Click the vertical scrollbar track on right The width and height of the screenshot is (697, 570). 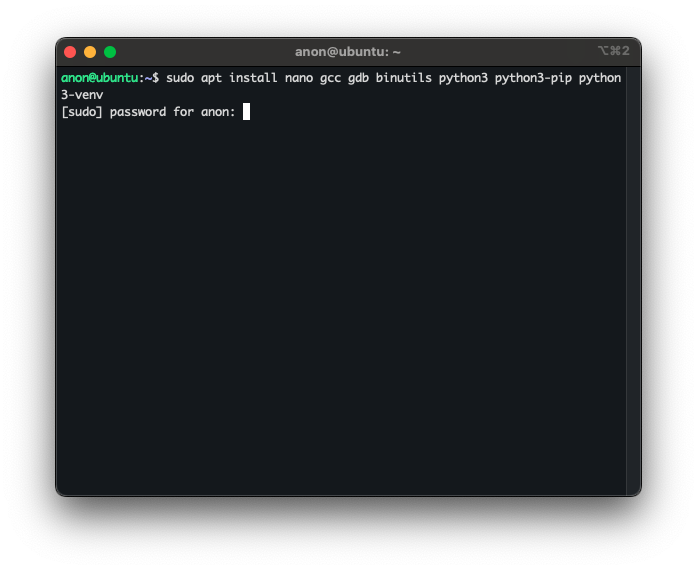(x=632, y=280)
